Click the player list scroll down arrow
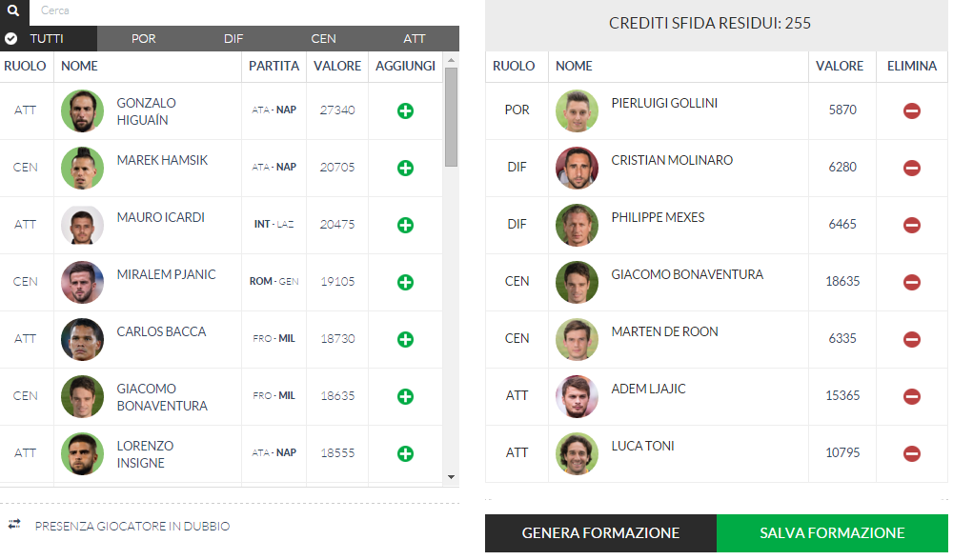Screen dimensions: 953x560 (451, 477)
